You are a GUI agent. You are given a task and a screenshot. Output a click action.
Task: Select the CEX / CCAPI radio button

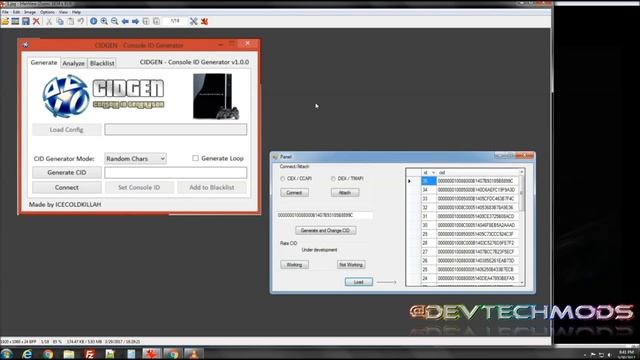coord(282,179)
